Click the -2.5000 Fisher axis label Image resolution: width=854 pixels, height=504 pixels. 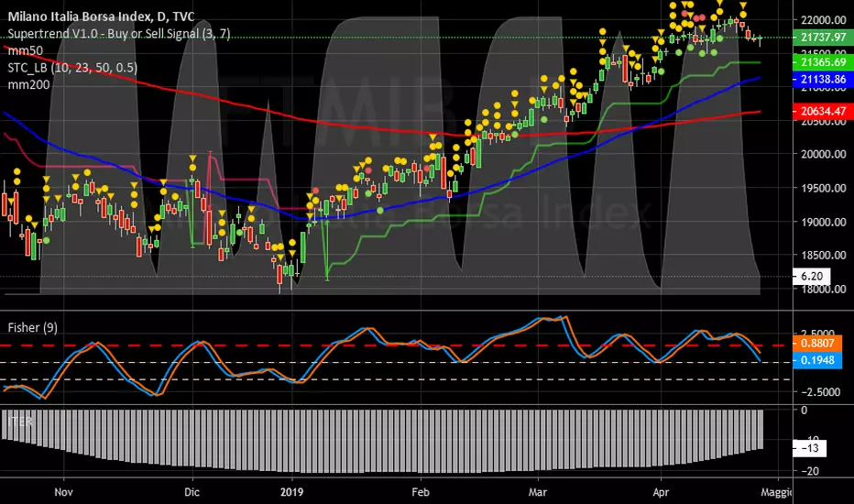point(820,392)
